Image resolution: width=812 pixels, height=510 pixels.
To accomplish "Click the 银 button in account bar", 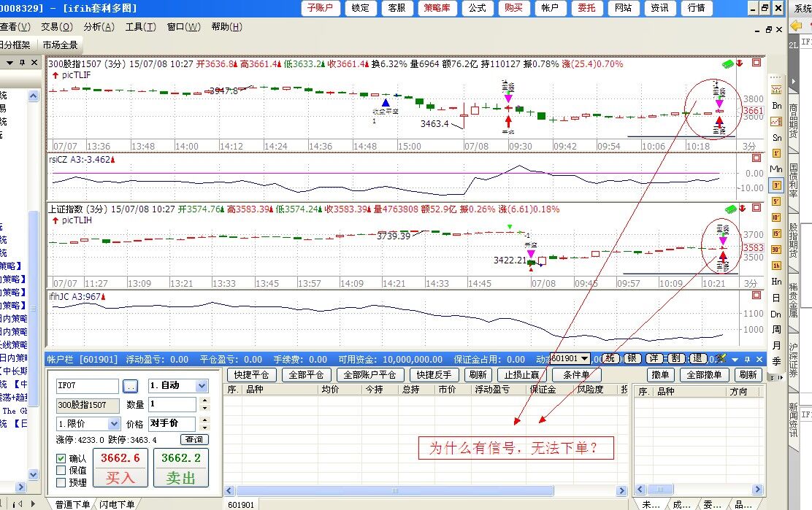I will pos(634,359).
